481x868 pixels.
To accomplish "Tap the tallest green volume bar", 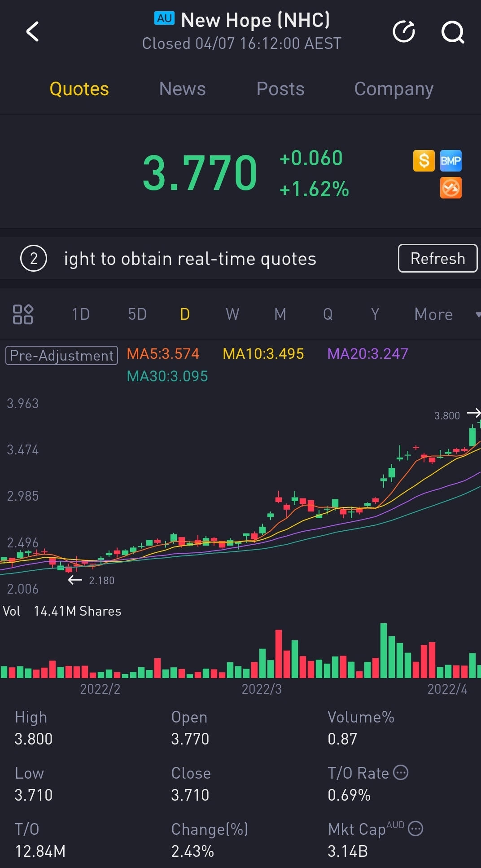I will pyautogui.click(x=384, y=651).
